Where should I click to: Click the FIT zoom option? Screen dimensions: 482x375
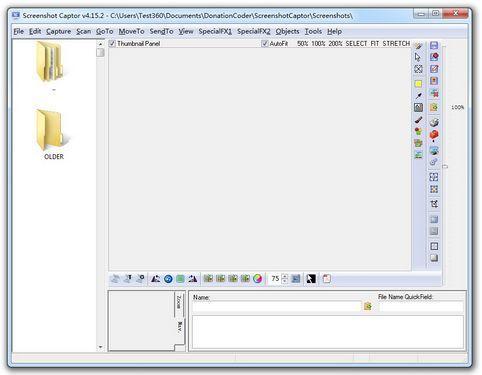375,44
